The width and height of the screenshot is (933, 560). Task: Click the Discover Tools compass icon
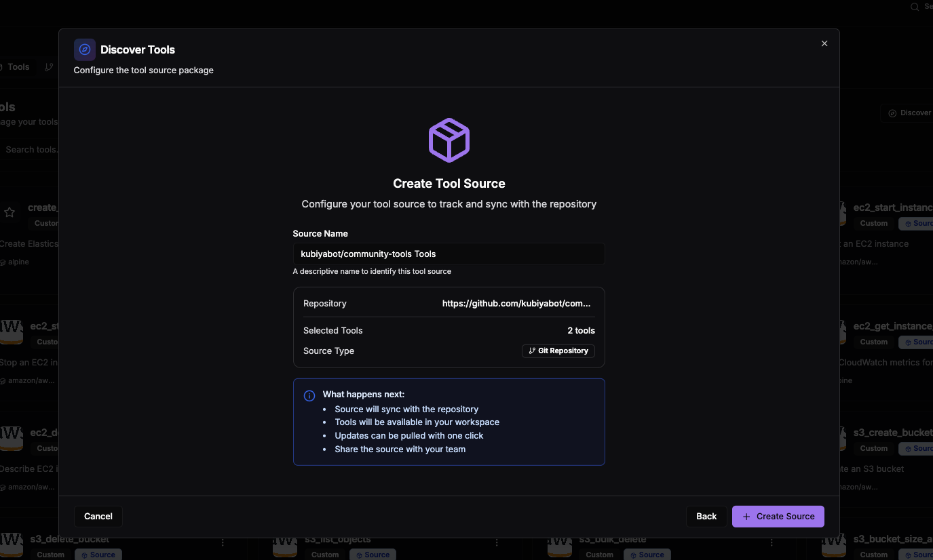click(x=85, y=49)
